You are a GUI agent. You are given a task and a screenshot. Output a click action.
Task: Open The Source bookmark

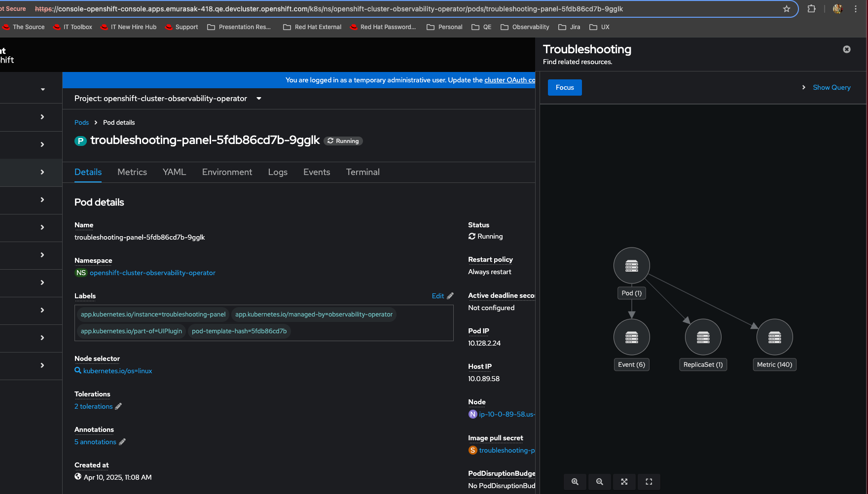tap(24, 27)
